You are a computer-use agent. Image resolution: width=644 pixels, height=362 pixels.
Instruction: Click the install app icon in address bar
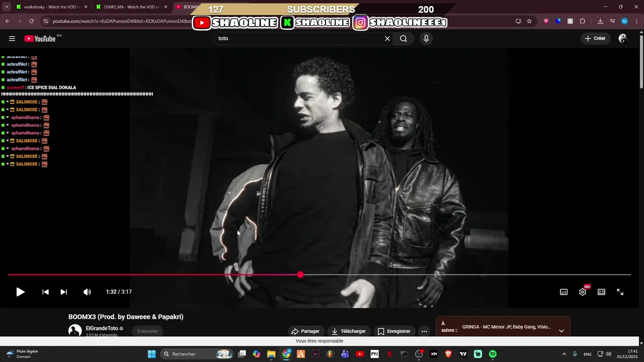tap(518, 21)
